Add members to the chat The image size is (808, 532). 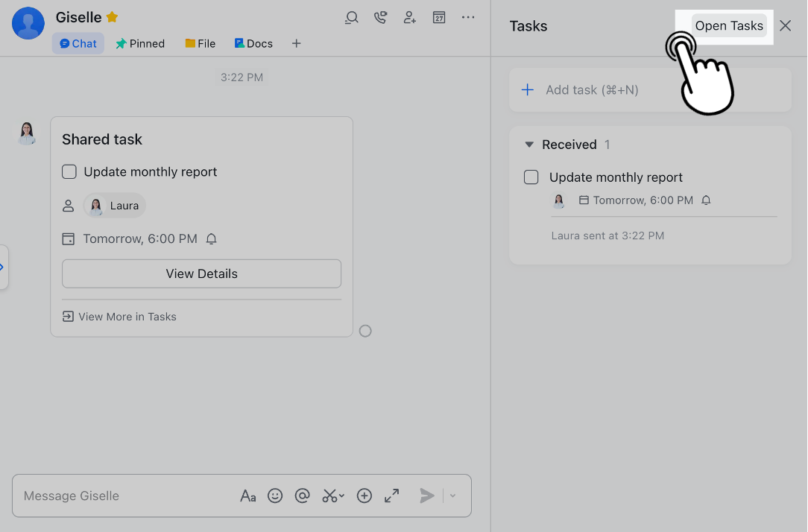(409, 17)
